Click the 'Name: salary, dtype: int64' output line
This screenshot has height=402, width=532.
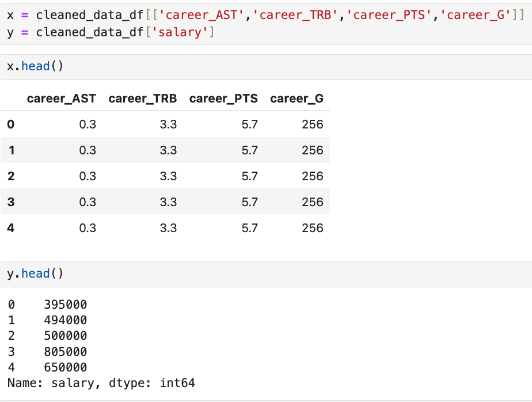point(101,382)
